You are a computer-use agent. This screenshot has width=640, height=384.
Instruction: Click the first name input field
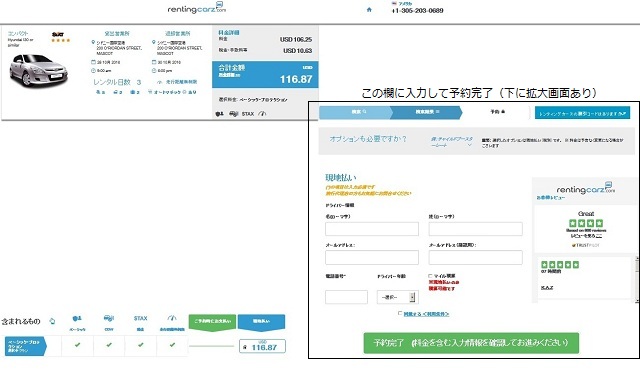click(x=372, y=229)
